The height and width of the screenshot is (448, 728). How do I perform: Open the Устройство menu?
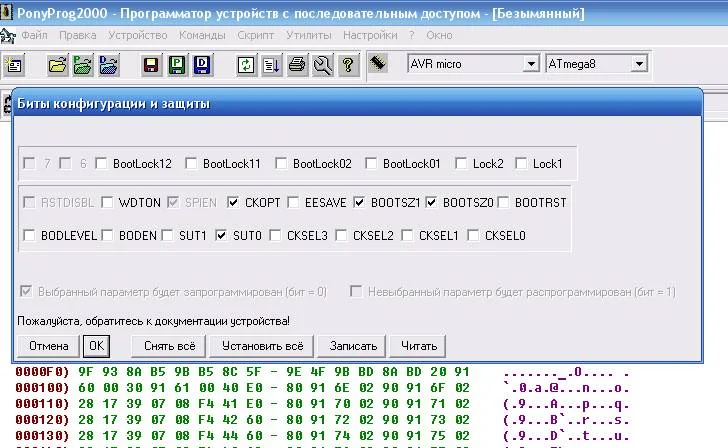(x=137, y=35)
